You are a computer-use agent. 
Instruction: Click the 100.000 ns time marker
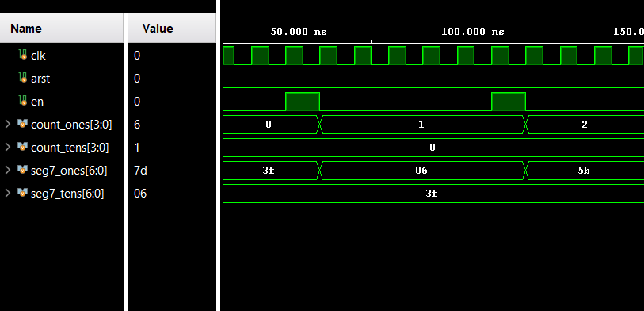tap(473, 32)
